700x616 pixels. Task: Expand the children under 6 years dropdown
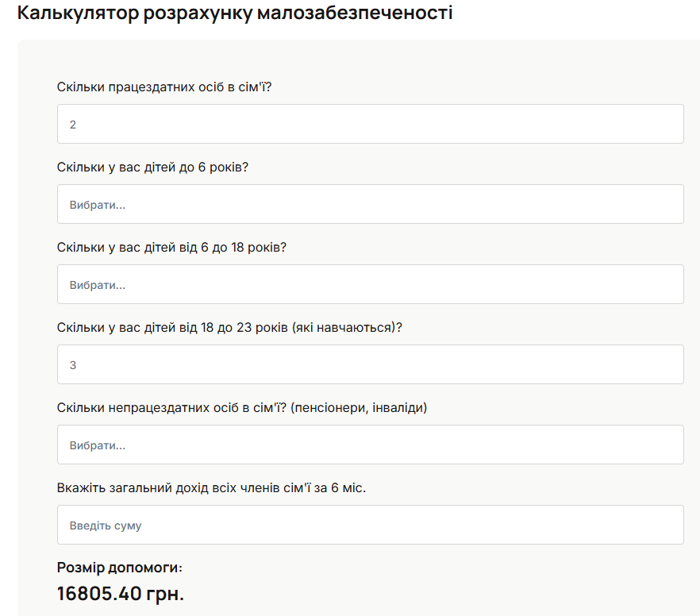tap(370, 204)
